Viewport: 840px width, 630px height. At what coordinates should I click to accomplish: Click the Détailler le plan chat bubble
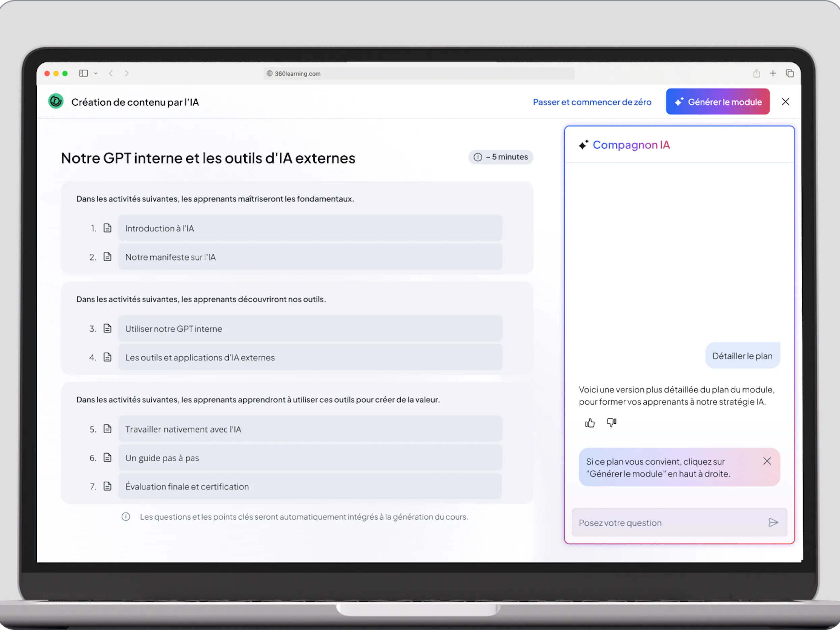click(x=743, y=356)
